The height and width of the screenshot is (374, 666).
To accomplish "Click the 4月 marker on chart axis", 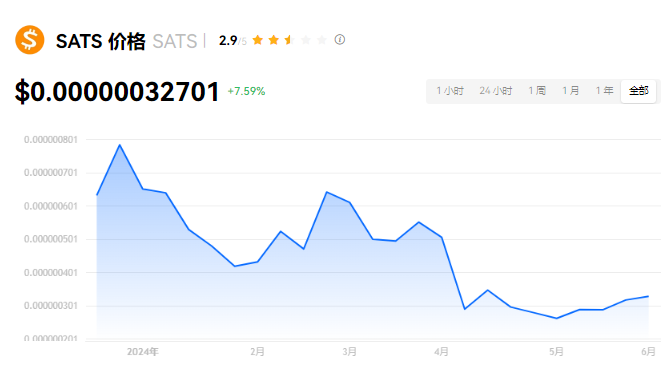I will point(441,352).
